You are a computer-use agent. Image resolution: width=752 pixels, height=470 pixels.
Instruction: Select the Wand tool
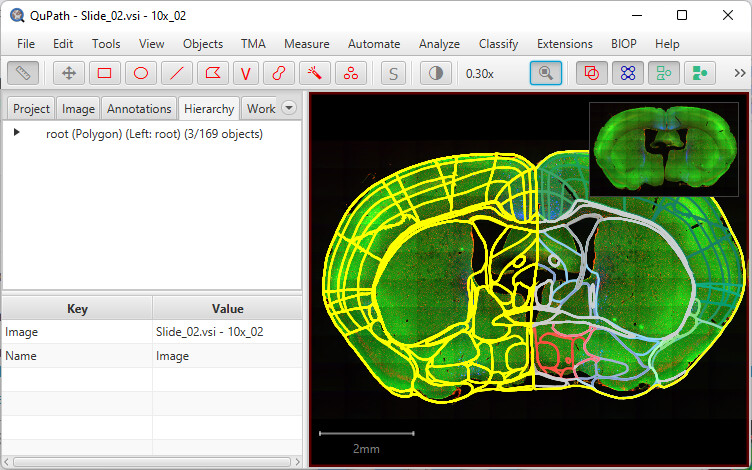315,73
